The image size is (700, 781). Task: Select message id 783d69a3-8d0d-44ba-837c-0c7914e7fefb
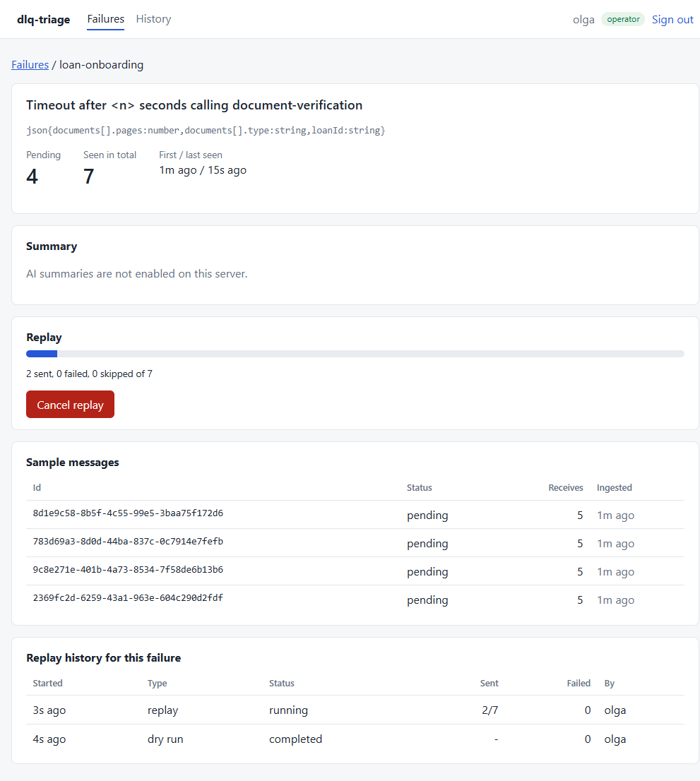click(x=128, y=542)
